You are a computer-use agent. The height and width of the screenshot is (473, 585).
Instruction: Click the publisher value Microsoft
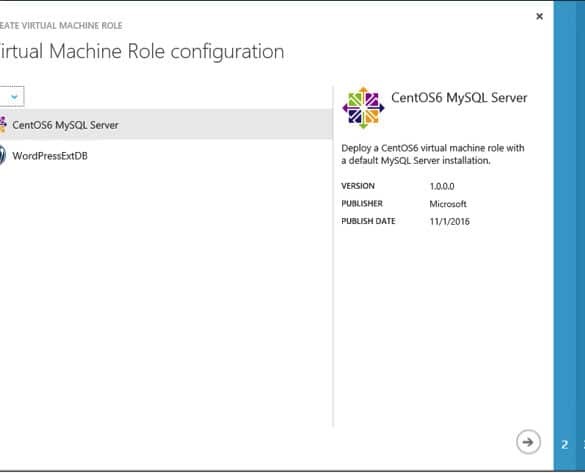point(448,204)
